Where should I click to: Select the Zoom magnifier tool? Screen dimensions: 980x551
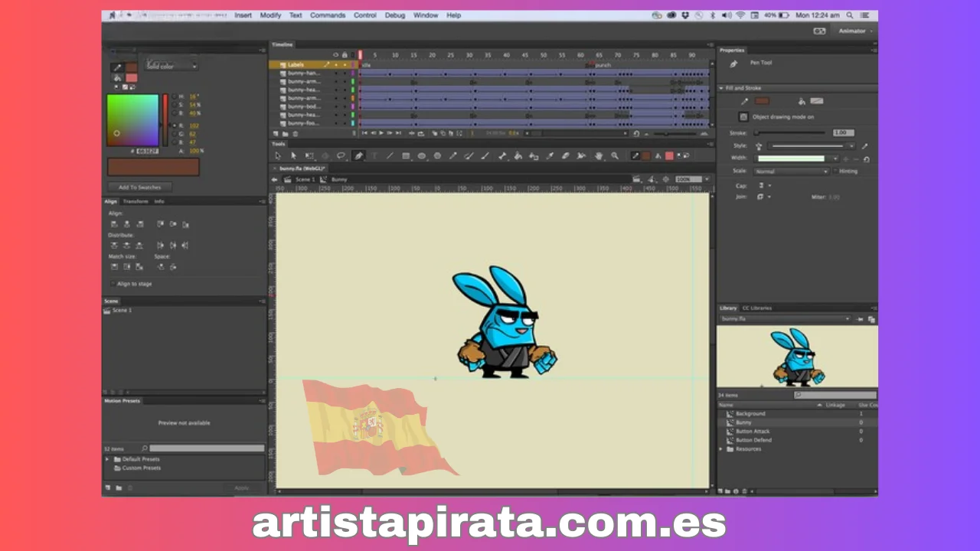click(614, 155)
